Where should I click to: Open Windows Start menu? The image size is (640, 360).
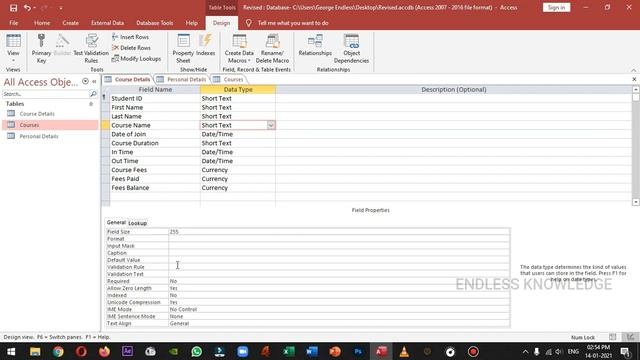coord(11,351)
